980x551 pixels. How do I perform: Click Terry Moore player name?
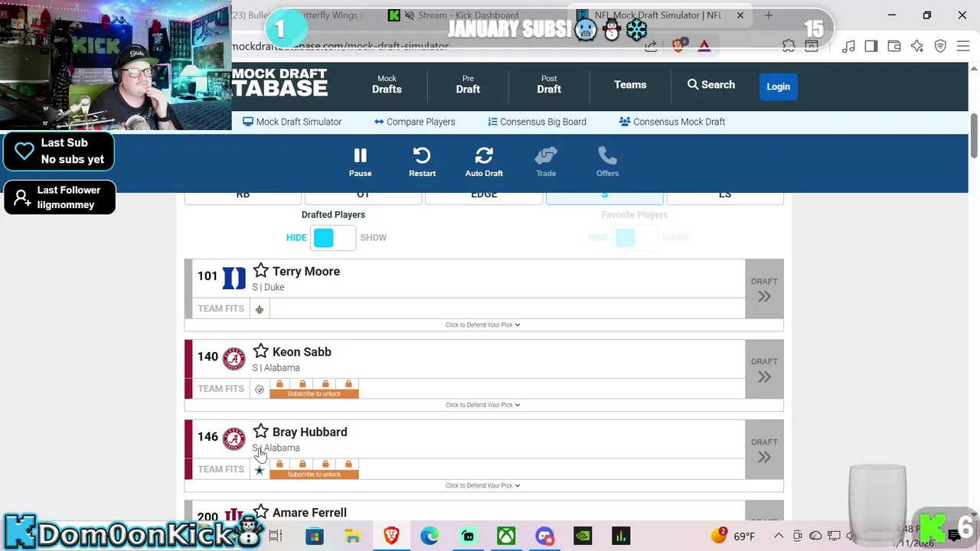click(x=306, y=271)
